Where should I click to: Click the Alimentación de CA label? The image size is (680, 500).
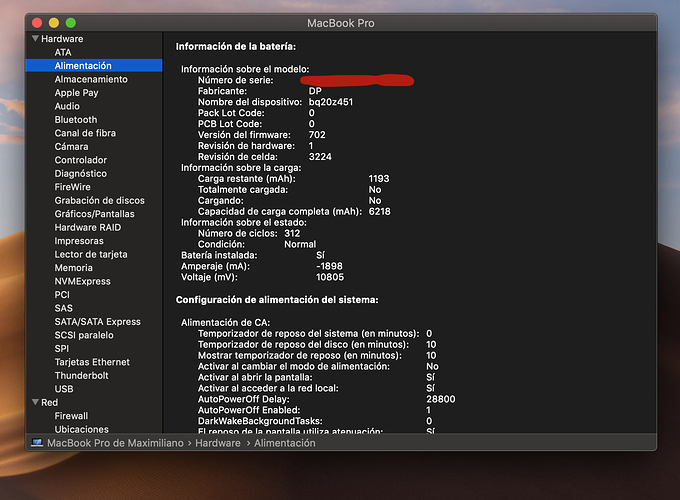(x=226, y=322)
